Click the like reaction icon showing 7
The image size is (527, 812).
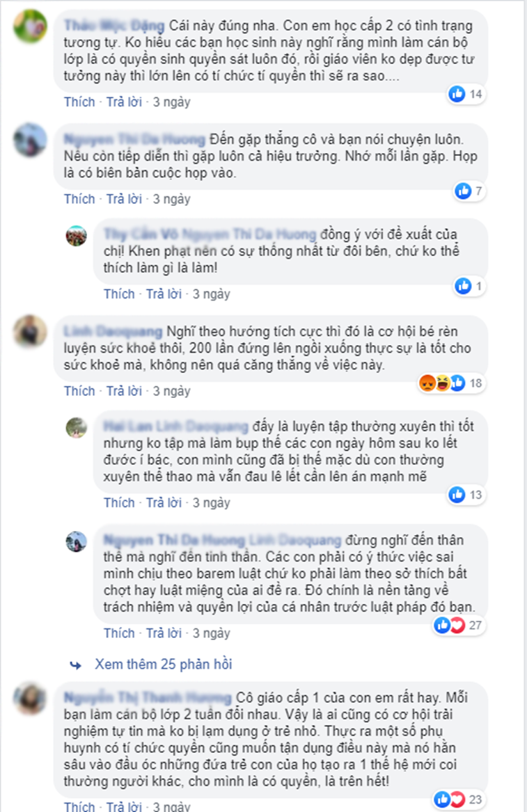(x=463, y=191)
